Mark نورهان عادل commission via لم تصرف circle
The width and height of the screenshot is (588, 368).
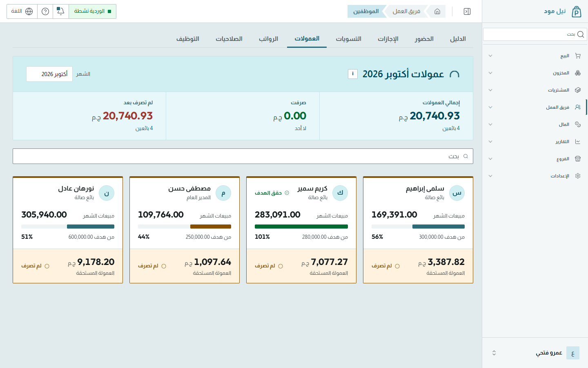pyautogui.click(x=47, y=266)
